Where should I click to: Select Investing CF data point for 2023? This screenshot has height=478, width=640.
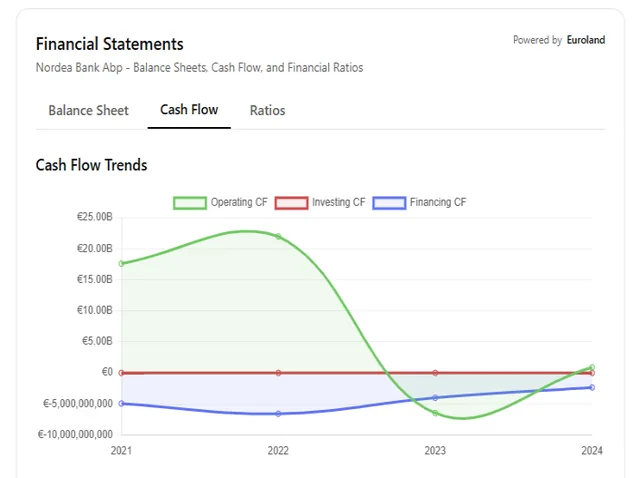[435, 373]
